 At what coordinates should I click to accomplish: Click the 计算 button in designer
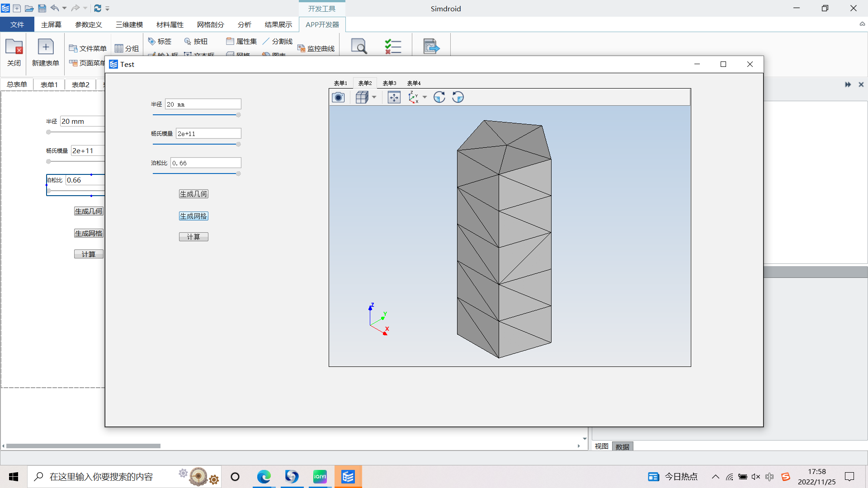[x=89, y=254]
